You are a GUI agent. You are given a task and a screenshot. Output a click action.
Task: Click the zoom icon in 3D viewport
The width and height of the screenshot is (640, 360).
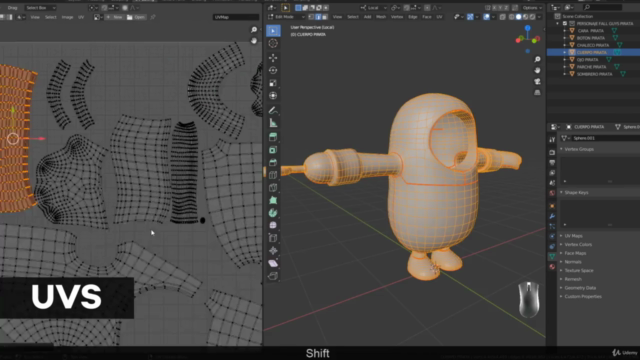click(x=537, y=60)
